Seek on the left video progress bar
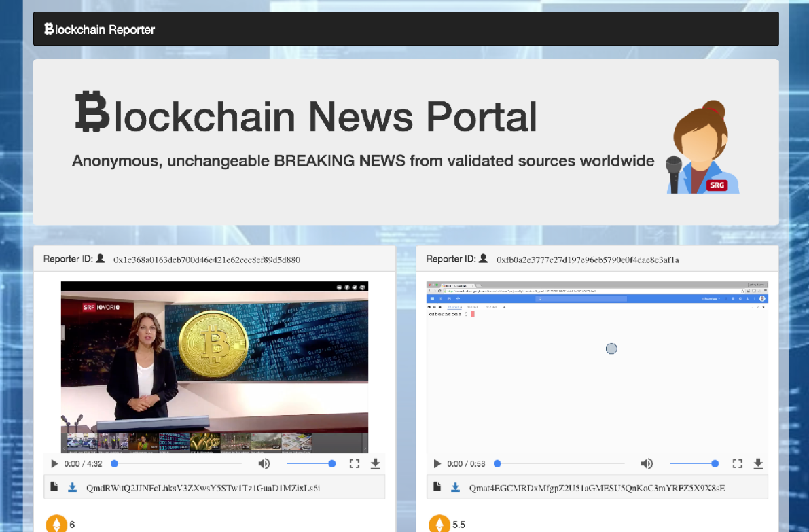The height and width of the screenshot is (532, 809). tap(178, 463)
